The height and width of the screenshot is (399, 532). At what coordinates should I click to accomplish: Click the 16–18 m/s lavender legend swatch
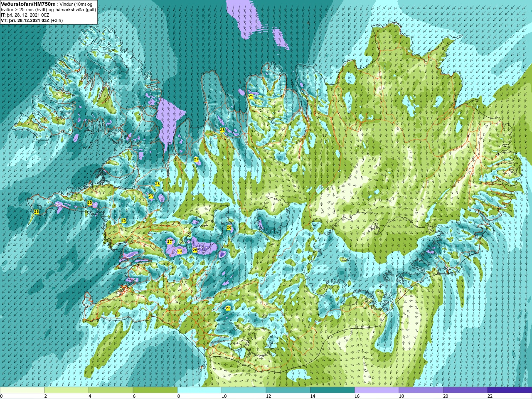(377, 390)
